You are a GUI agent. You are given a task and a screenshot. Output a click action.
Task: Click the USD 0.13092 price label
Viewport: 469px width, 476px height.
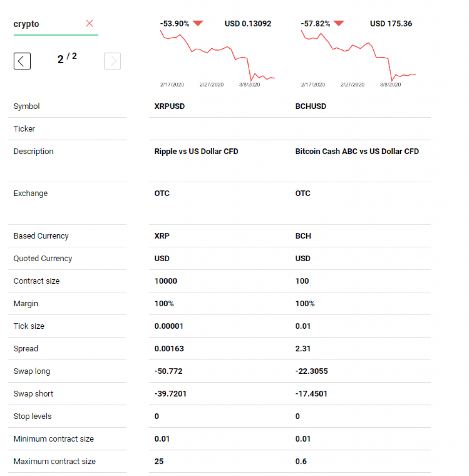[x=248, y=23]
